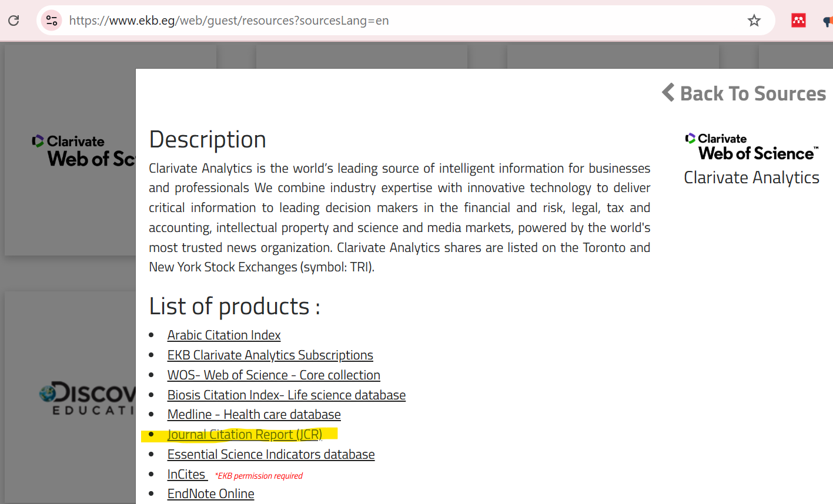Open the Arabic Citation Index link

point(224,335)
